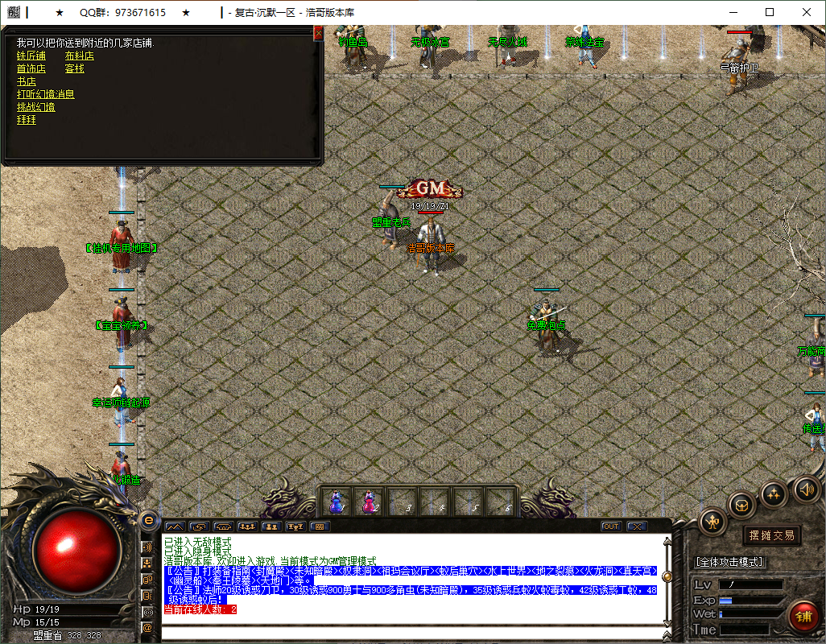826x644 pixels.
Task: Click the four-figure guild icon in toolbar
Action: (248, 526)
